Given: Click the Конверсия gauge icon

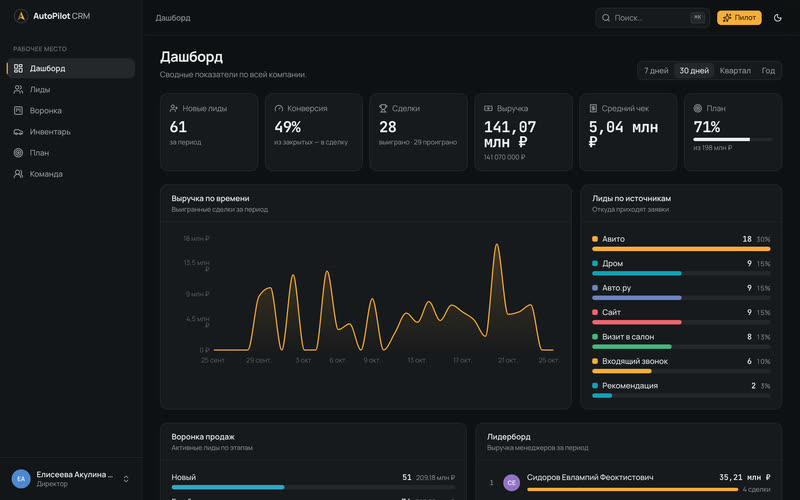Looking at the screenshot, I should click(x=279, y=108).
